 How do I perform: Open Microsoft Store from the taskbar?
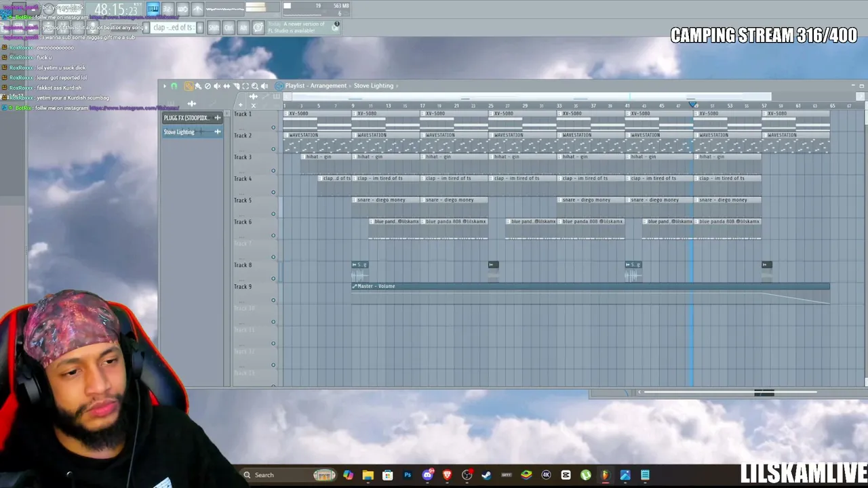pyautogui.click(x=388, y=475)
